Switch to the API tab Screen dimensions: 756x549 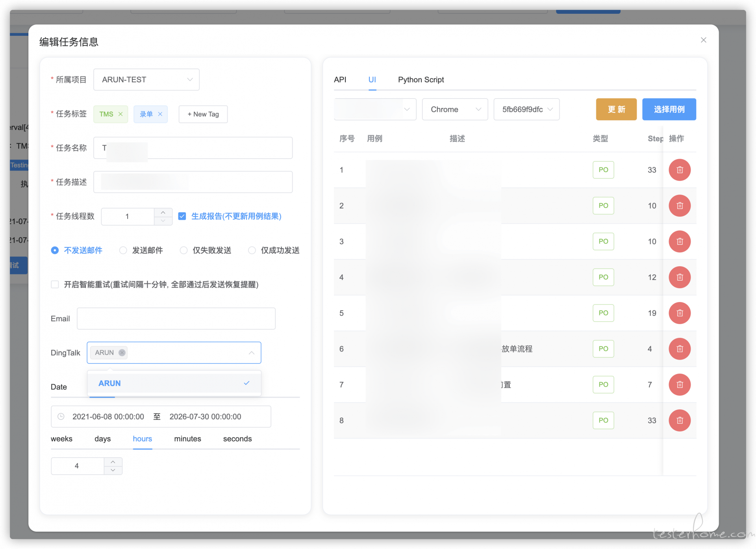tap(340, 80)
